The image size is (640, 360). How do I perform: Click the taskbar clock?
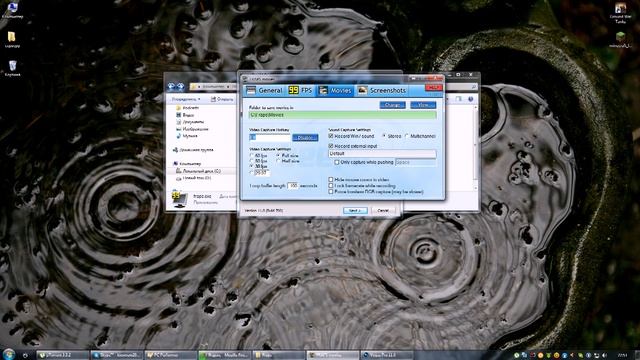coord(622,356)
